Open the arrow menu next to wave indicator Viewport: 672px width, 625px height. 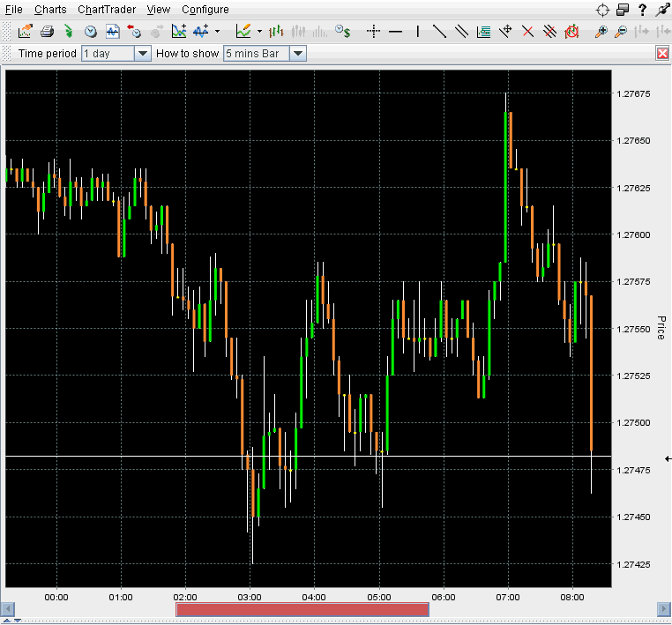click(217, 31)
